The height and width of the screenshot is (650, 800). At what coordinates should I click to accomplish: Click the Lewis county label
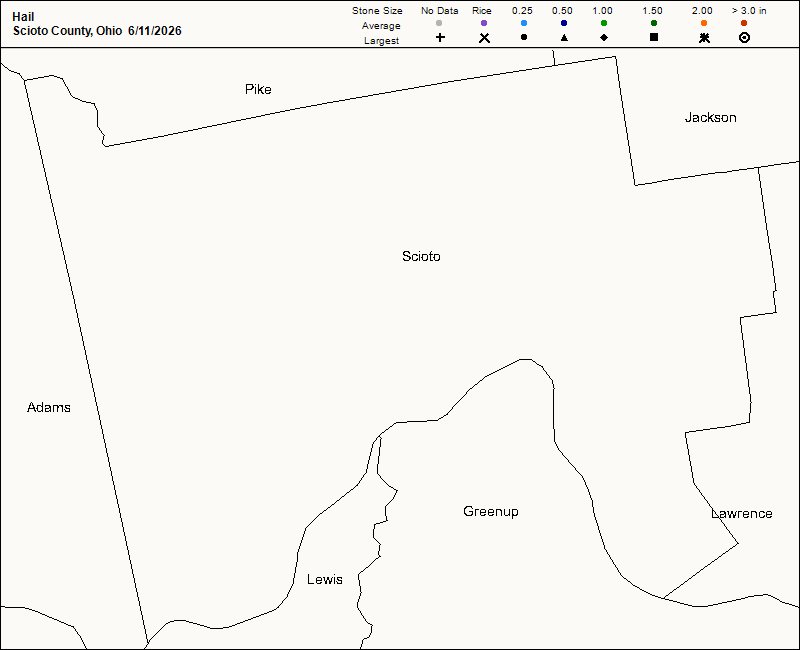[324, 579]
